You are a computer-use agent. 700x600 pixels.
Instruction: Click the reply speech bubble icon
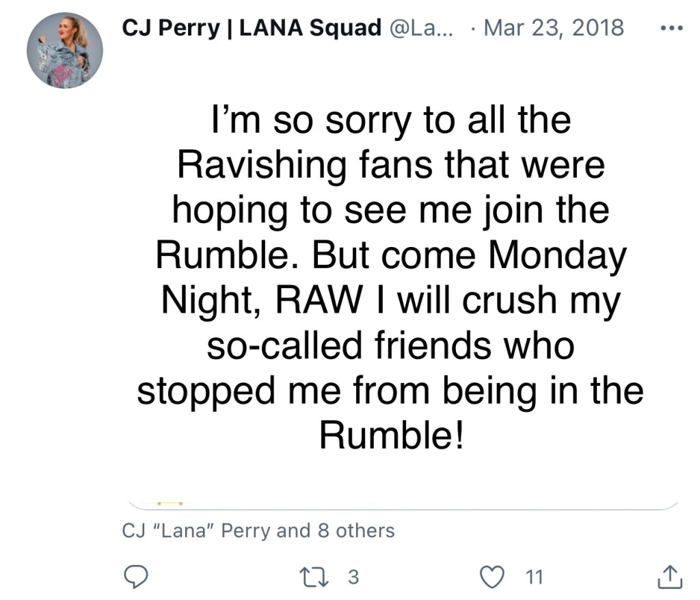pyautogui.click(x=140, y=577)
